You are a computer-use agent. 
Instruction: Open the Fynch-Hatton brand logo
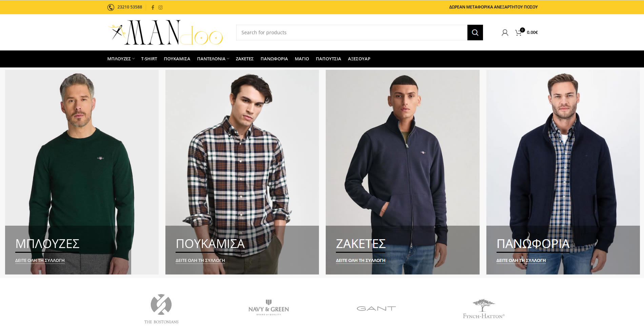[484, 309]
